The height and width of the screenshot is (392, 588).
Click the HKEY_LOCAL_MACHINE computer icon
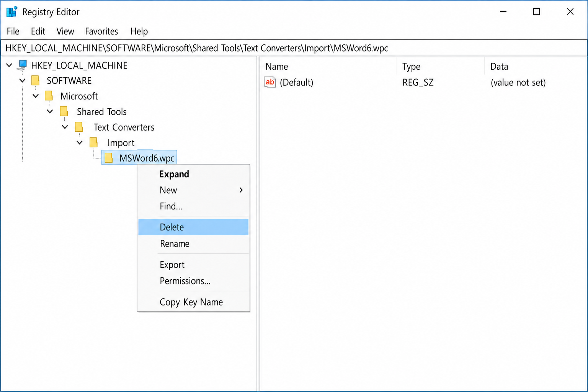(22, 65)
